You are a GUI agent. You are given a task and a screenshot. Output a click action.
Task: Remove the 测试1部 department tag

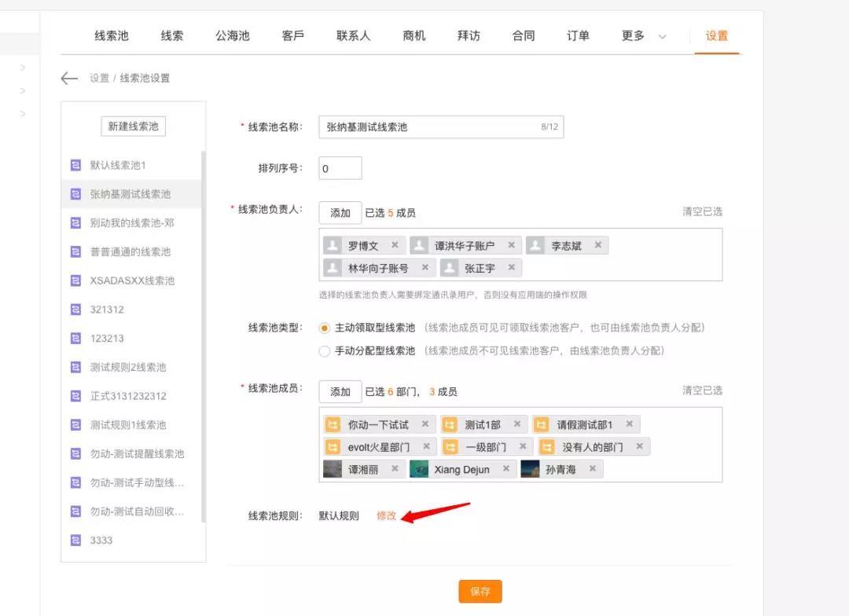(x=519, y=423)
